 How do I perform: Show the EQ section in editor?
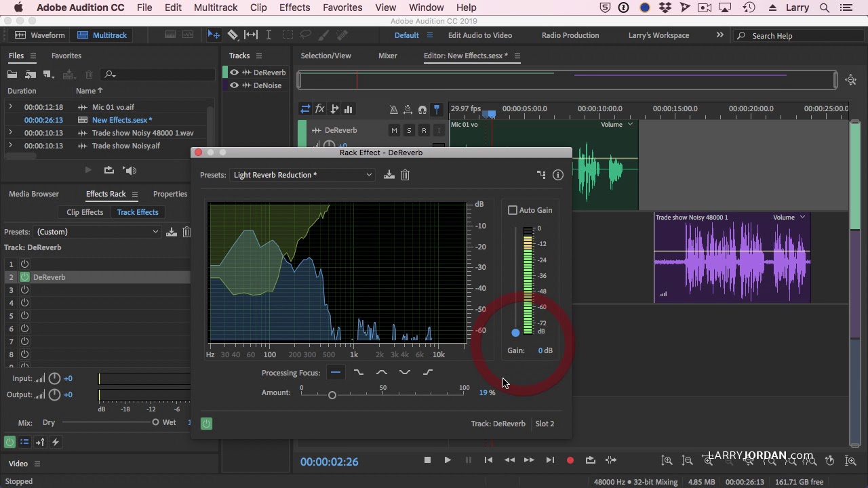[x=349, y=109]
